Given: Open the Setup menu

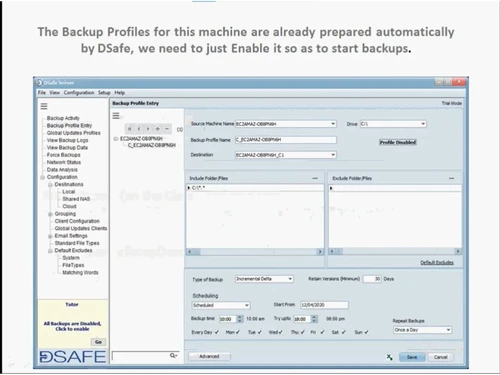Looking at the screenshot, I should tap(104, 93).
